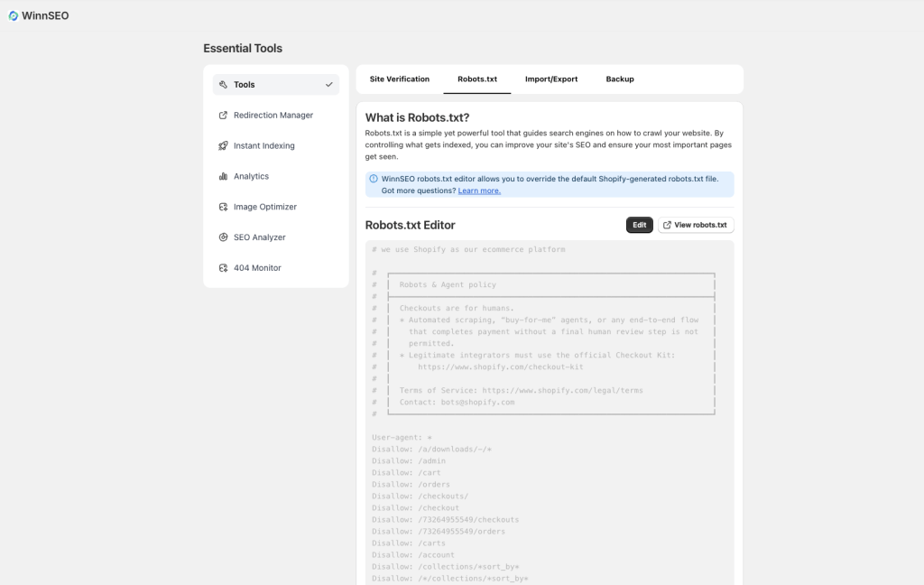Go to the Backup tab
This screenshot has height=585, width=924.
620,79
